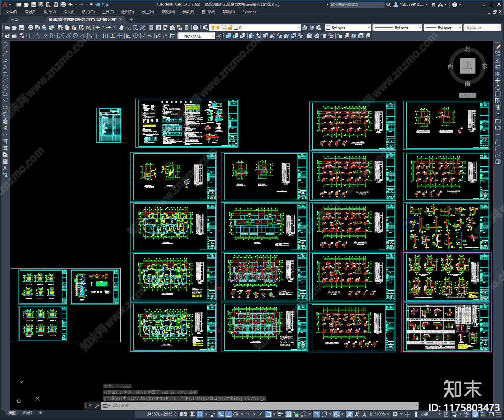This screenshot has width=504, height=420.
Task: Select the Erase tool on right toolbar
Action: coord(498,47)
